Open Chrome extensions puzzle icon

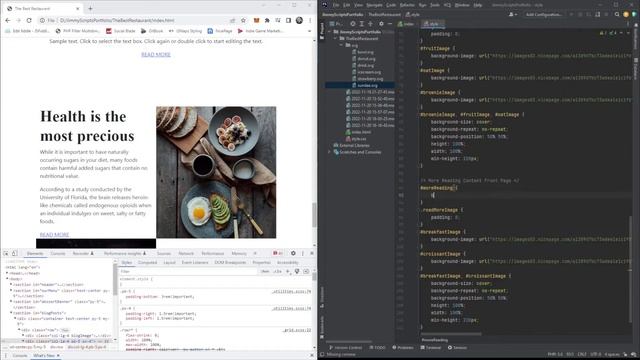(x=267, y=20)
